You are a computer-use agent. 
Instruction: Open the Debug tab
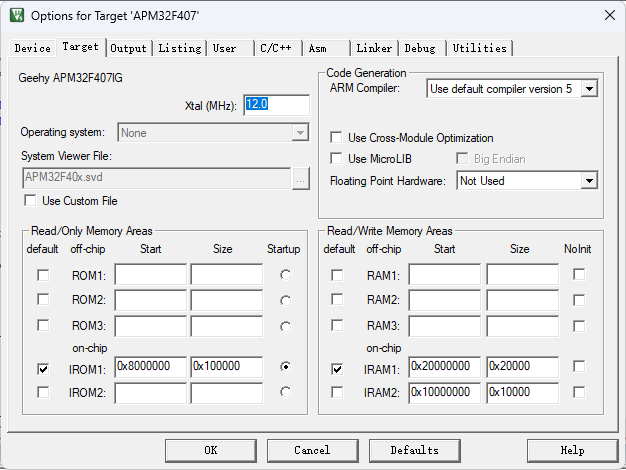point(420,48)
